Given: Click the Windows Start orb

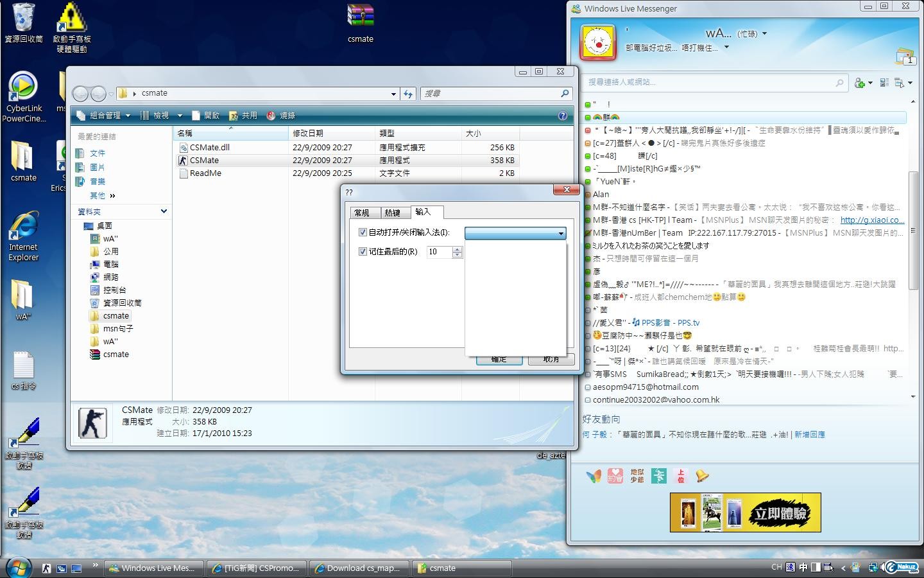Looking at the screenshot, I should [x=19, y=568].
